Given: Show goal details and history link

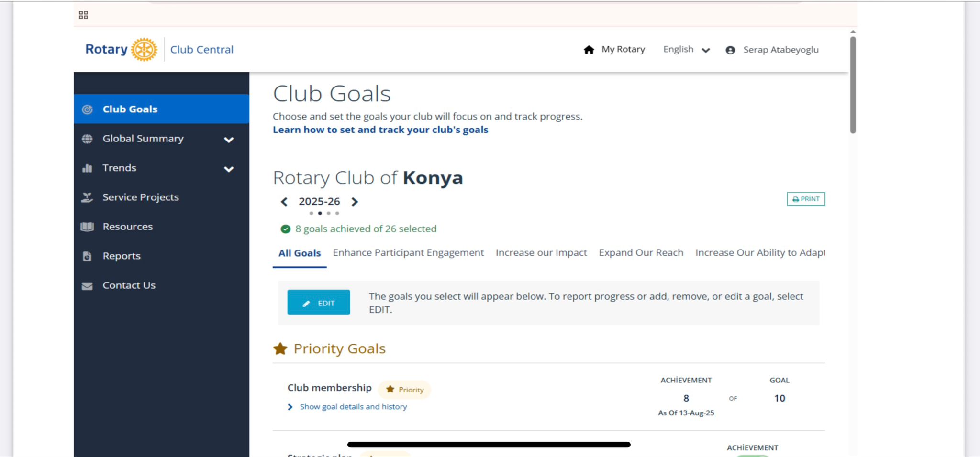Looking at the screenshot, I should [353, 407].
